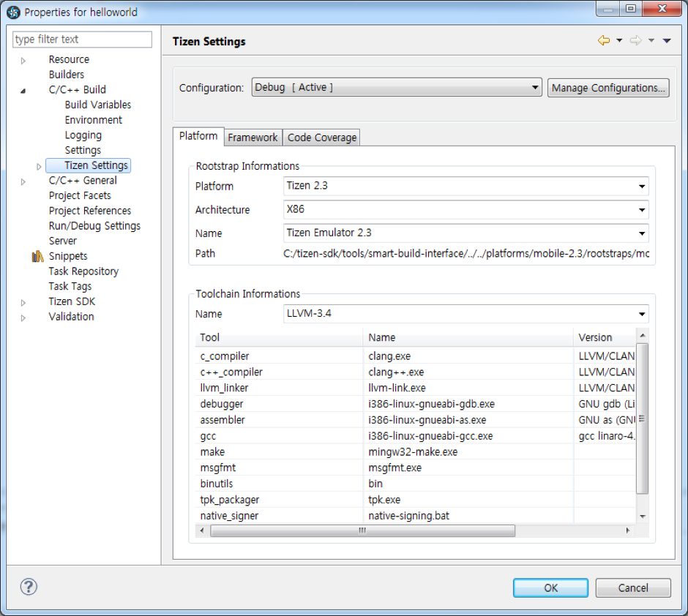Select Tizen SDK in the tree
Image resolution: width=688 pixels, height=616 pixels.
(72, 301)
